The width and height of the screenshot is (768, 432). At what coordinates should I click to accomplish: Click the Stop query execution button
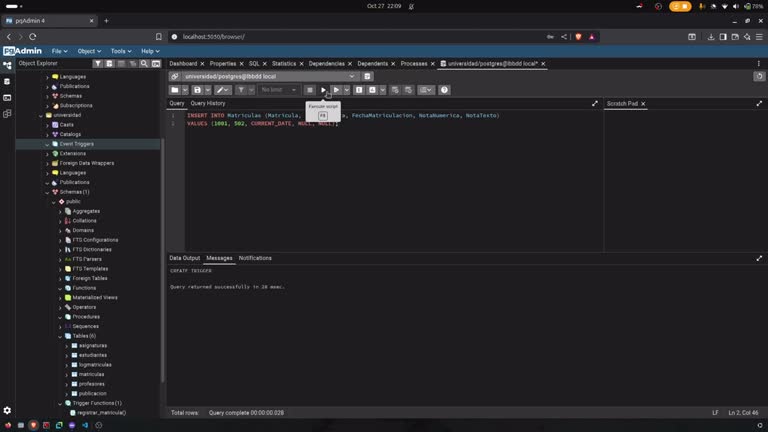coord(310,90)
